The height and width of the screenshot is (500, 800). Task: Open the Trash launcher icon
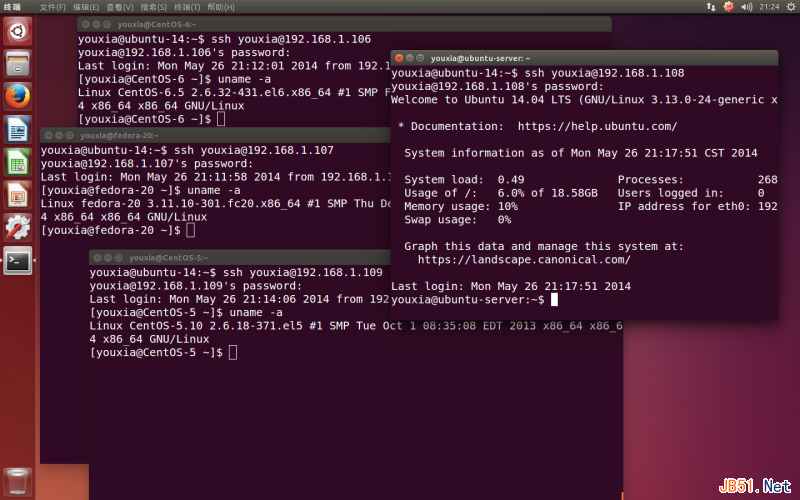click(x=18, y=481)
